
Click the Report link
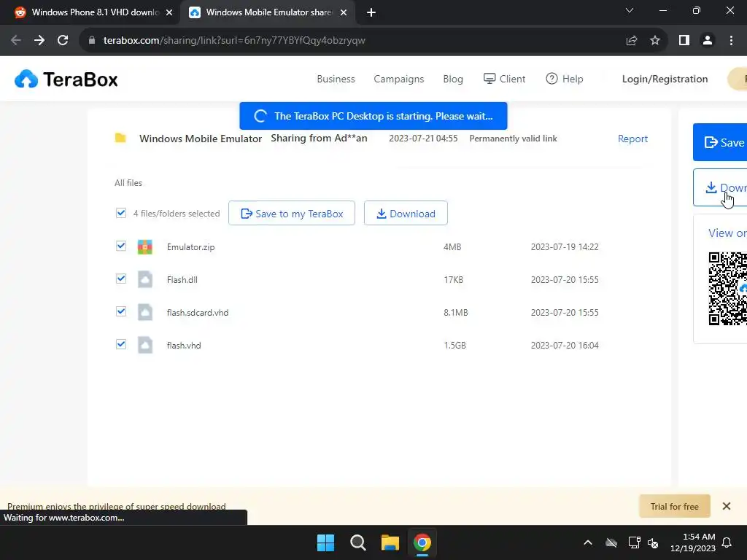pos(632,139)
